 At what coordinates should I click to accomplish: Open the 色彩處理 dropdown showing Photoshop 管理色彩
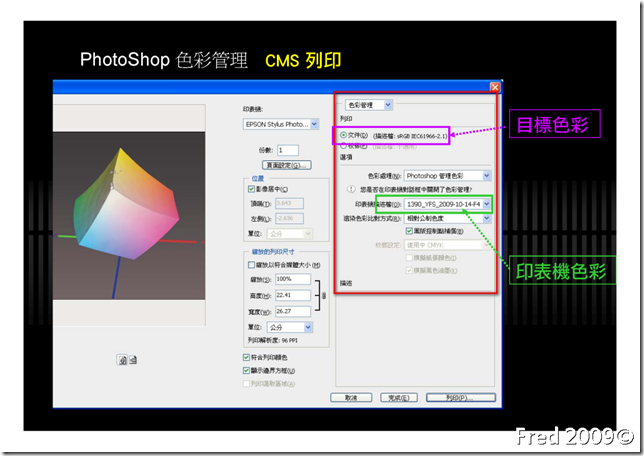(447, 176)
